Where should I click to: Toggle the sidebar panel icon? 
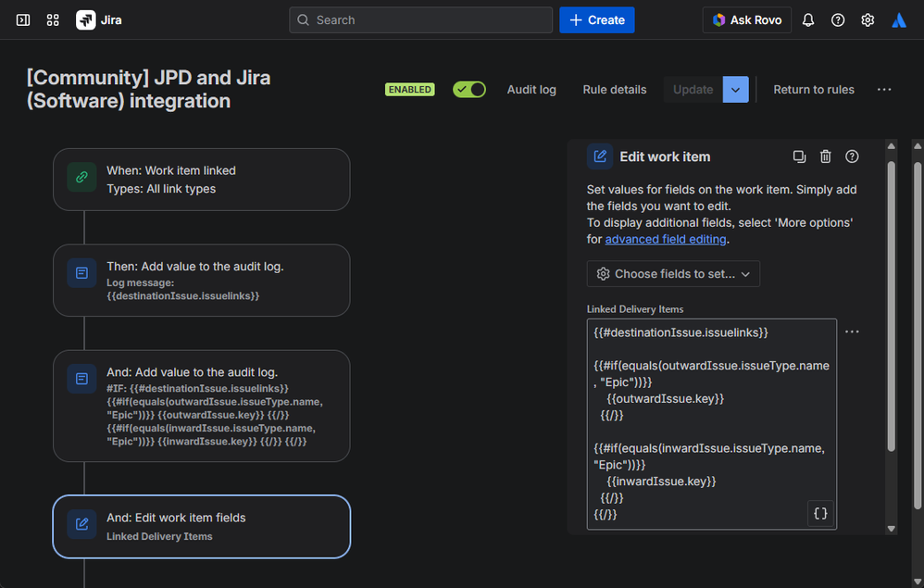click(23, 20)
